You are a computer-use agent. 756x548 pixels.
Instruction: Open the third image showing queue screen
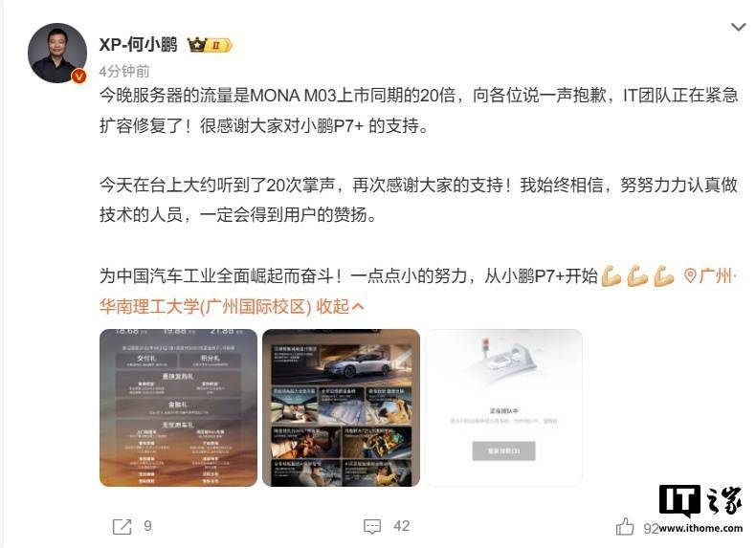pos(503,407)
